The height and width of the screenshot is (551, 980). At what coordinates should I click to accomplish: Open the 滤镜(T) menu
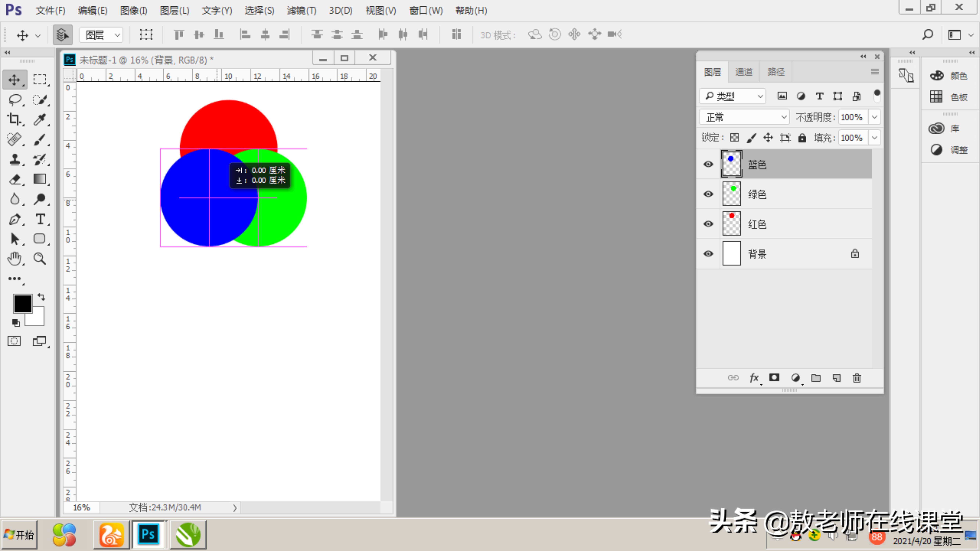coord(301,10)
